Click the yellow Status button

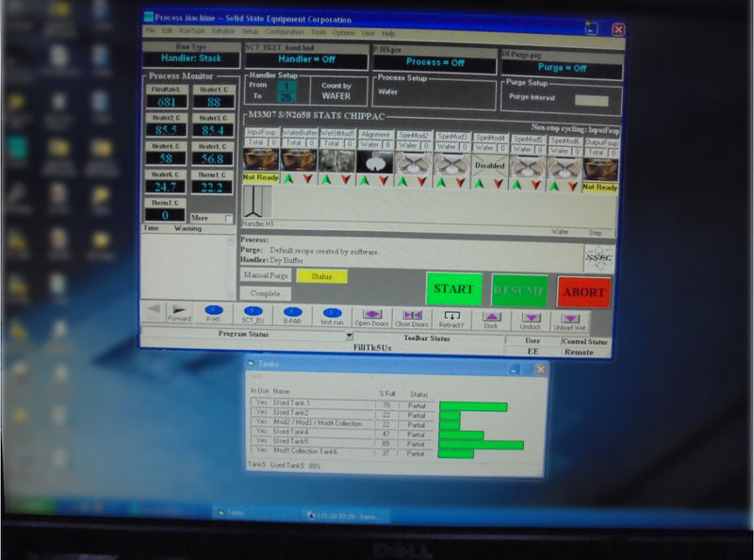click(x=321, y=276)
